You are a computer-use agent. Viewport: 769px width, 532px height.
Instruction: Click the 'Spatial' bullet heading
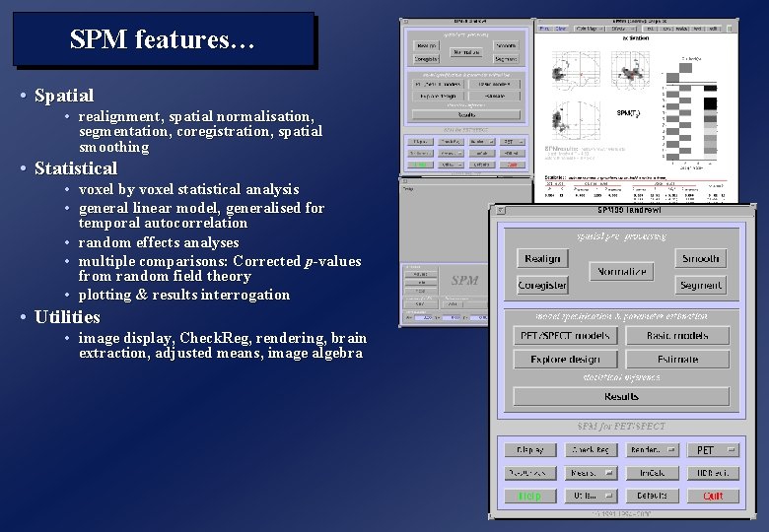(x=64, y=95)
